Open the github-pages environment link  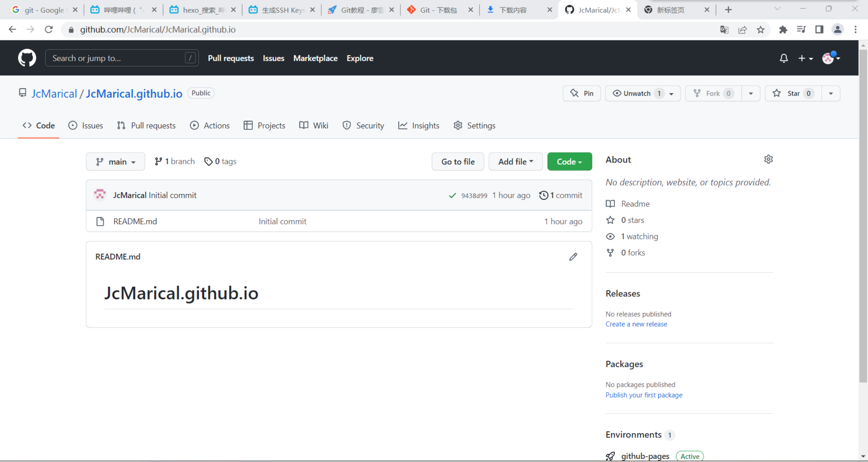point(645,456)
